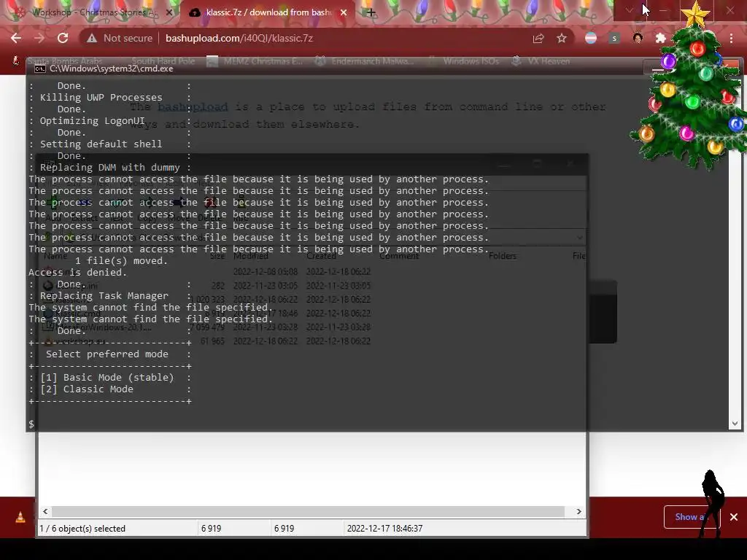Click 'Optimizing LogonUI' line in cmd

coord(93,121)
